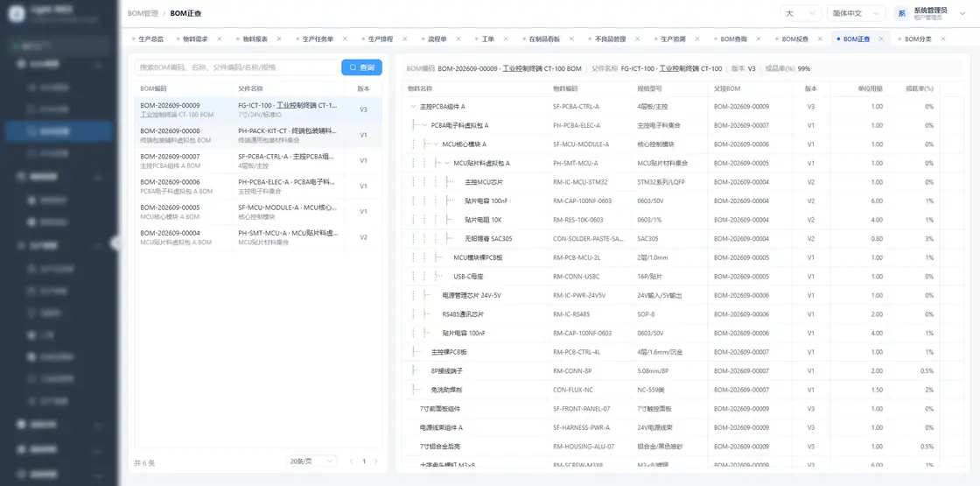Open the 20条/页 page size dropdown

312,461
